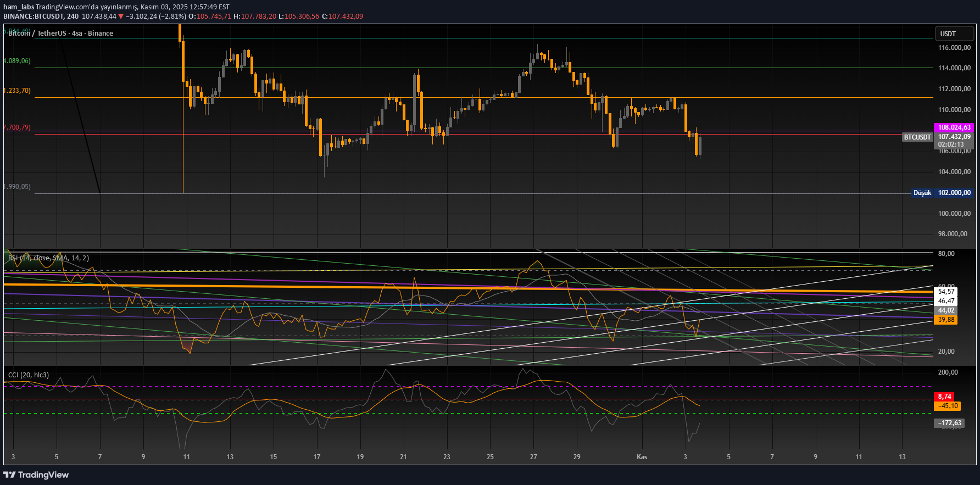Click the TradingView logo in the footer

tap(36, 475)
